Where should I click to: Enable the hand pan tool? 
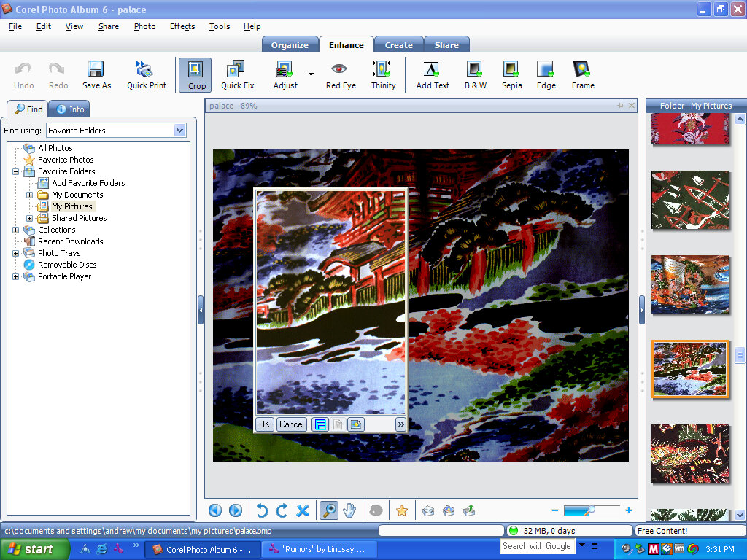350,511
